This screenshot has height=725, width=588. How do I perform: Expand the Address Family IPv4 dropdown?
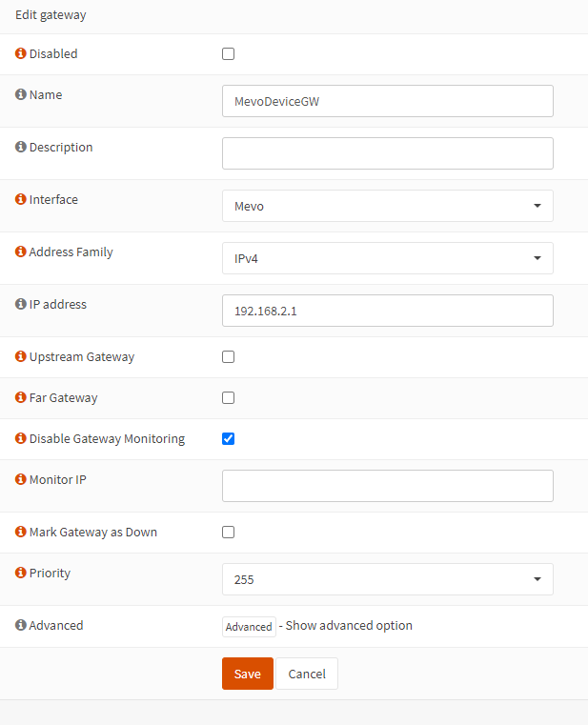point(387,258)
